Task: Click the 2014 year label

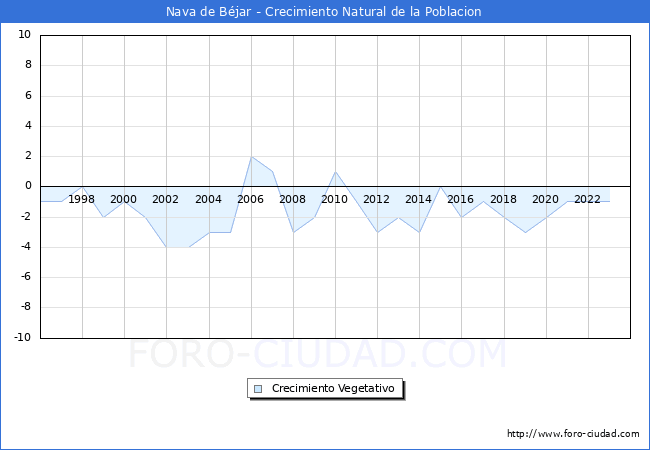Action: [x=418, y=199]
